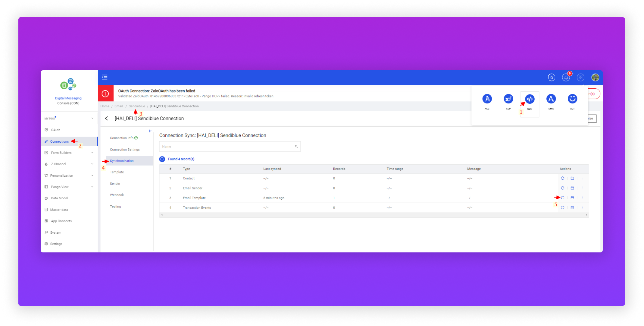
Task: Expand the My Pins section
Action: pos(92,118)
